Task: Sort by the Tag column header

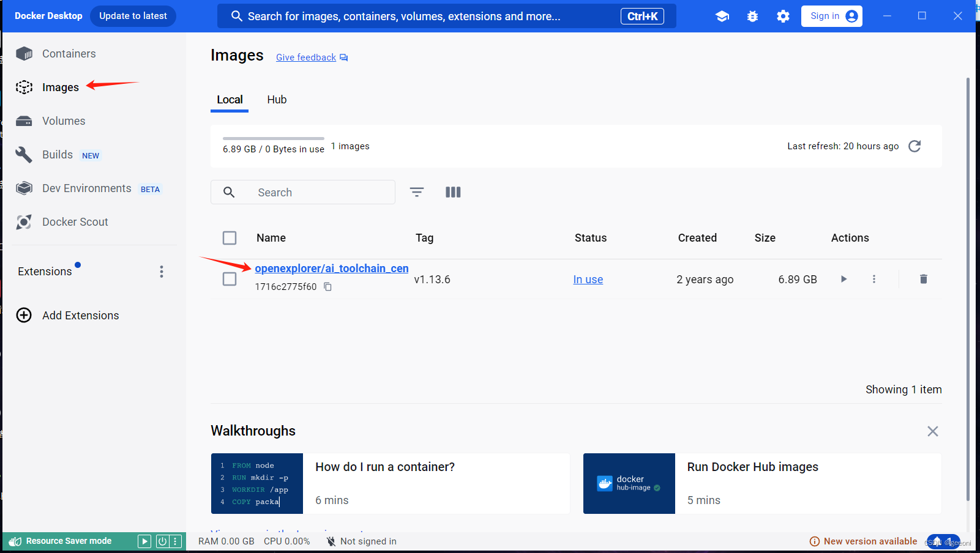Action: coord(424,238)
